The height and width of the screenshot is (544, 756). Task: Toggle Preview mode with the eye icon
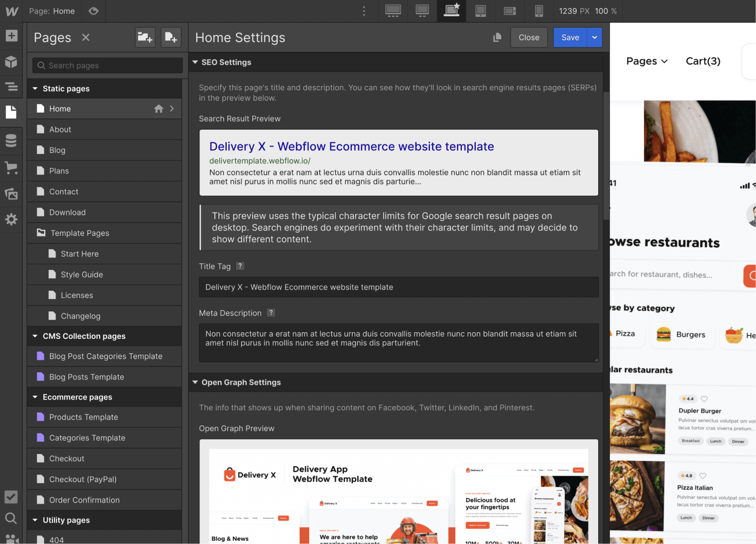[93, 11]
